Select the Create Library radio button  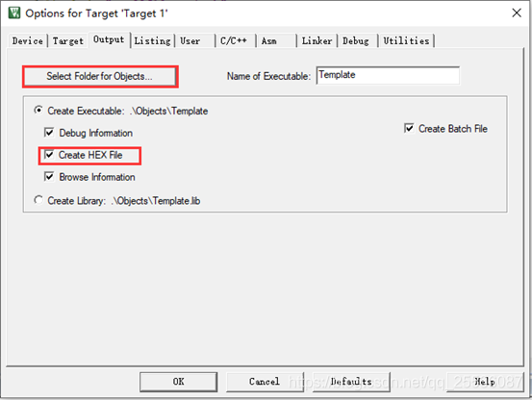(x=38, y=200)
